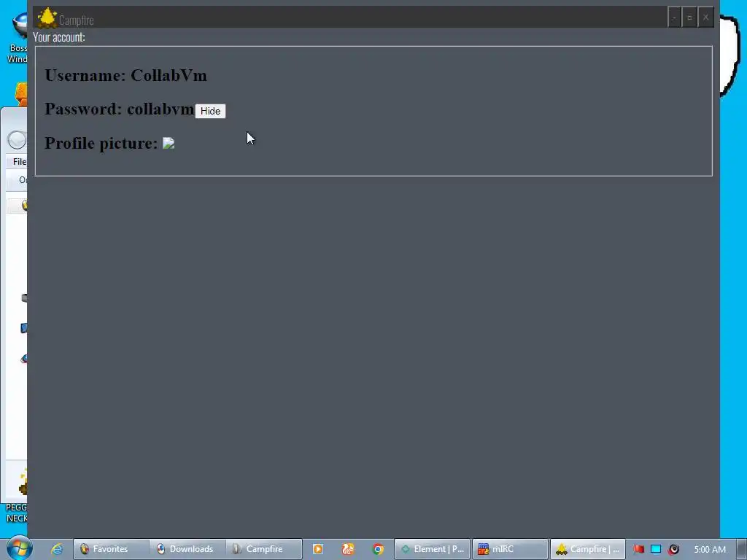Viewport: 747px width, 560px height.
Task: Launch Internet Explorer from taskbar
Action: pos(57,549)
